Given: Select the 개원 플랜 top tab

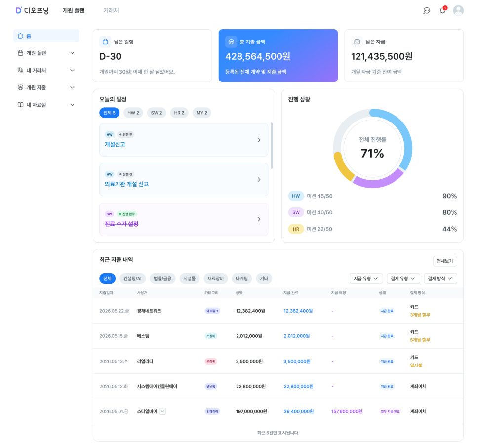Looking at the screenshot, I should pyautogui.click(x=74, y=10).
